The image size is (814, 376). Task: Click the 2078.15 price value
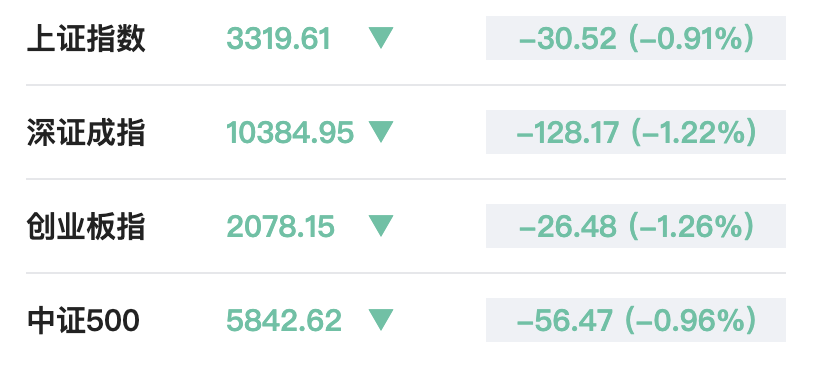pyautogui.click(x=280, y=227)
